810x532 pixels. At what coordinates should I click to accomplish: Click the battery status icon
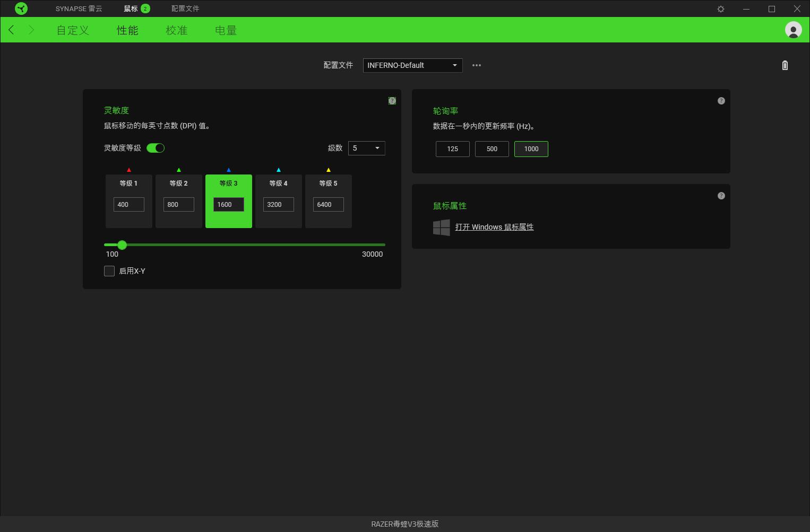785,65
